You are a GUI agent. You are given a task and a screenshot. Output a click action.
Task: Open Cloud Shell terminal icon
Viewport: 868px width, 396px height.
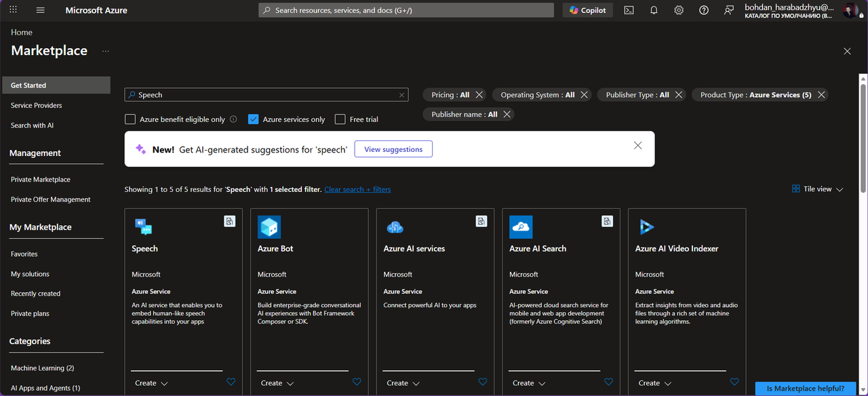click(x=629, y=10)
